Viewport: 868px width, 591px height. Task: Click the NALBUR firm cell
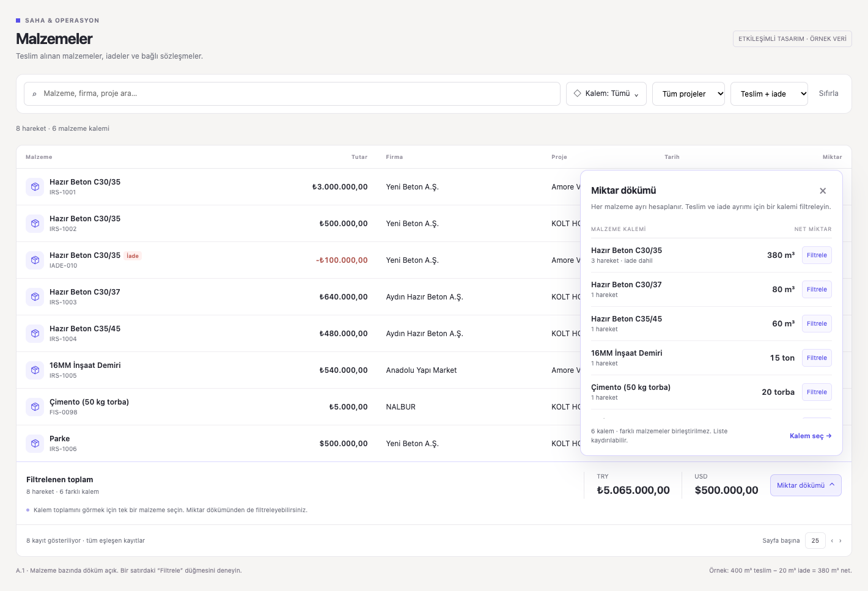pyautogui.click(x=401, y=407)
